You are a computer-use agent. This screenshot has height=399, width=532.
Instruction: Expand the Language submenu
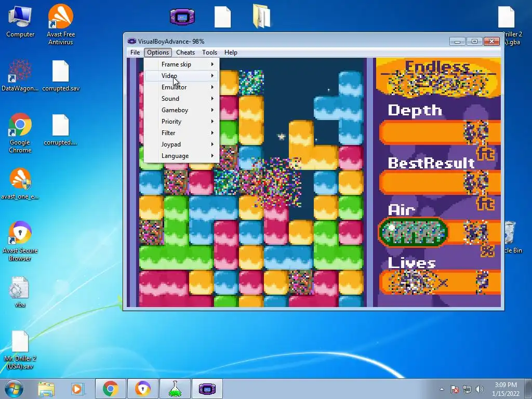click(x=182, y=156)
